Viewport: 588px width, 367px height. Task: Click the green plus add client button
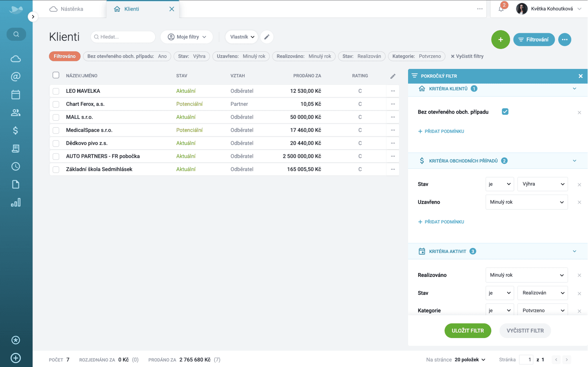click(x=500, y=40)
